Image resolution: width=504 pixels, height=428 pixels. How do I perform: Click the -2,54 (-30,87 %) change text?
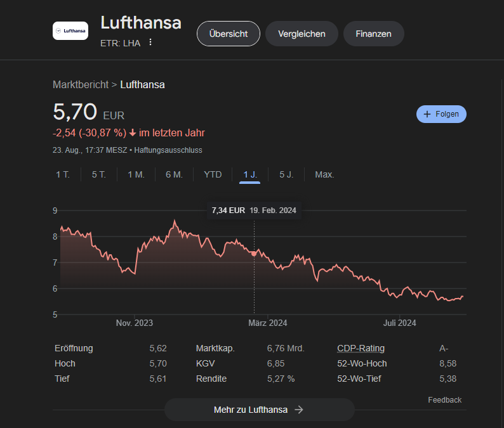90,133
